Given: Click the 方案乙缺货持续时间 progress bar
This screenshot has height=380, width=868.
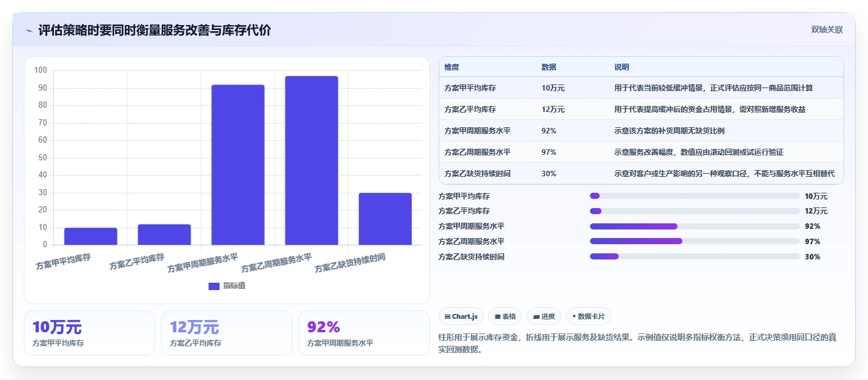Looking at the screenshot, I should point(695,256).
